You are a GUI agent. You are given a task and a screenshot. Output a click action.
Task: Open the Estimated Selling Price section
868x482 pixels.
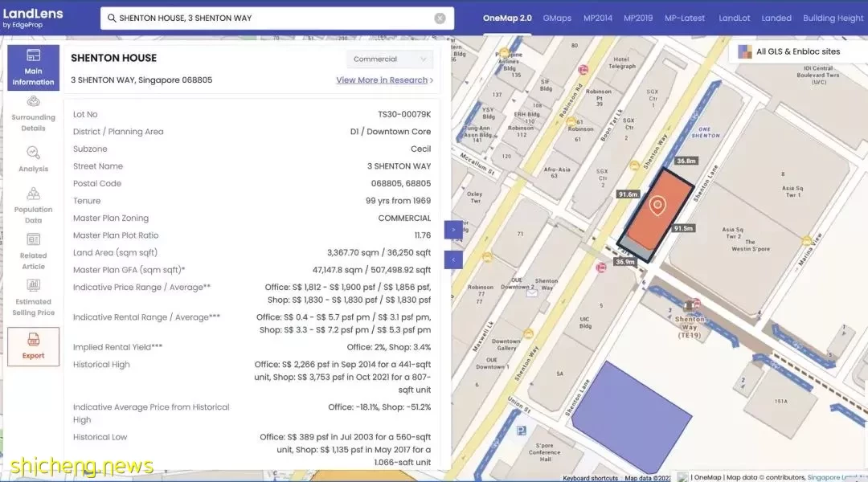[x=33, y=298]
